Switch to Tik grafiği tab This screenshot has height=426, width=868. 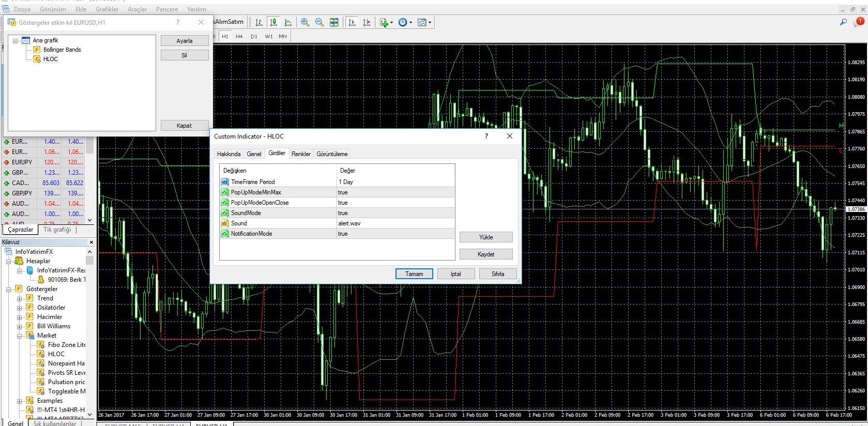click(57, 230)
